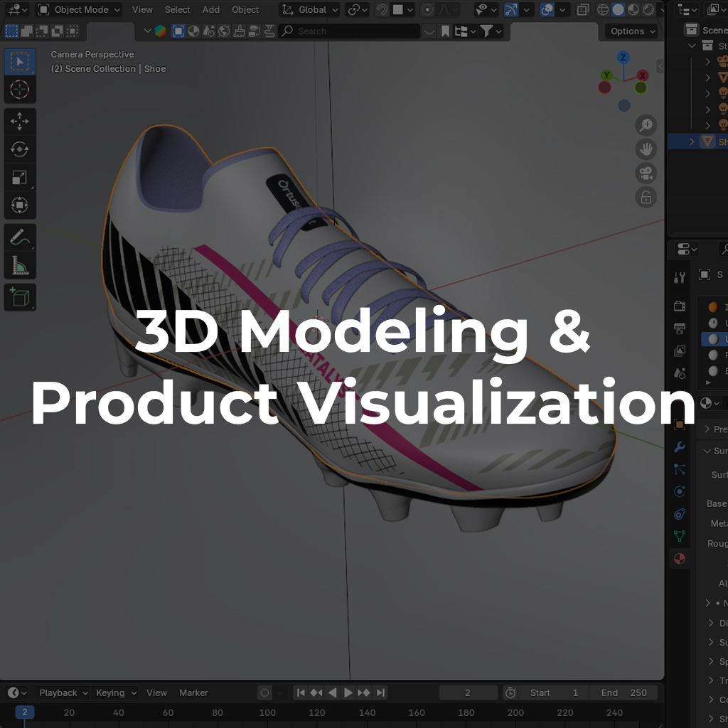Screen dimensions: 728x728
Task: Open the Keying menu in timeline
Action: tap(116, 692)
